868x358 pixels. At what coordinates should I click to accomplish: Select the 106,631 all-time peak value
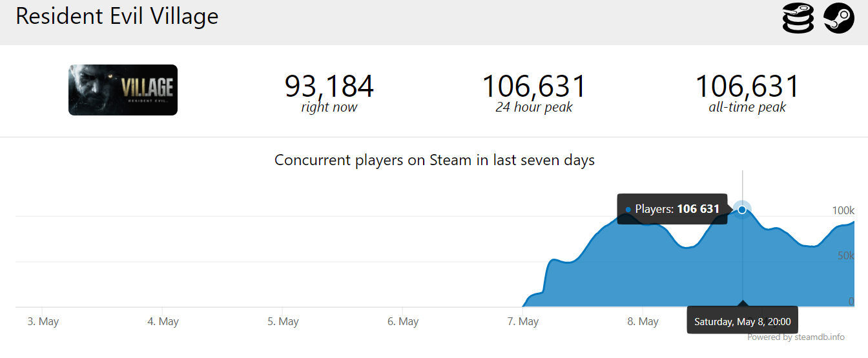pos(747,86)
